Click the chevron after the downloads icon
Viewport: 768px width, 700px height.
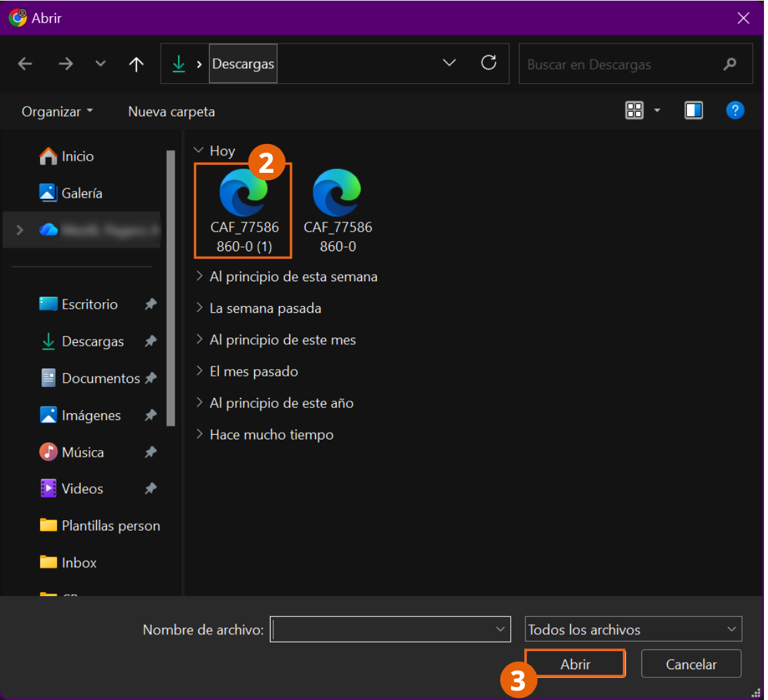[x=200, y=64]
